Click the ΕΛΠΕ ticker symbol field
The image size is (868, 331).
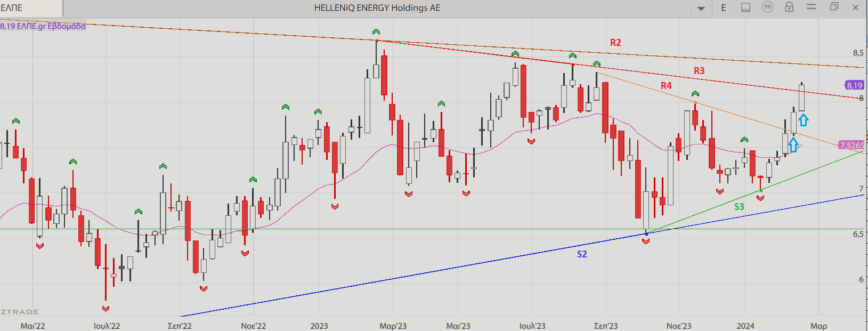[x=31, y=8]
